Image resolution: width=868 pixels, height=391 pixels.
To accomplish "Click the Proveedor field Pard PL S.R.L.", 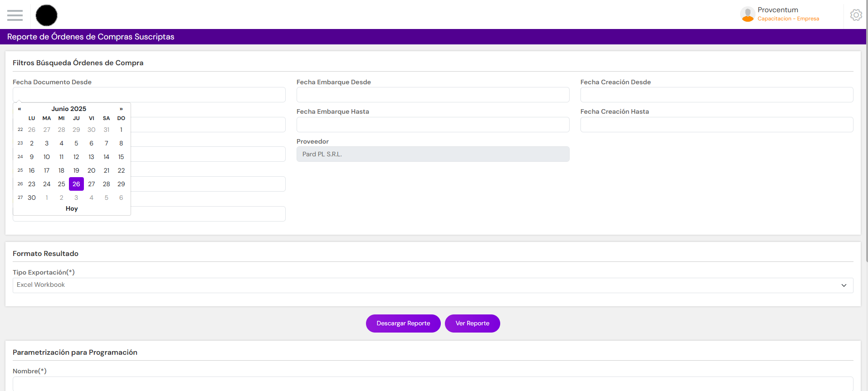I will pos(433,154).
